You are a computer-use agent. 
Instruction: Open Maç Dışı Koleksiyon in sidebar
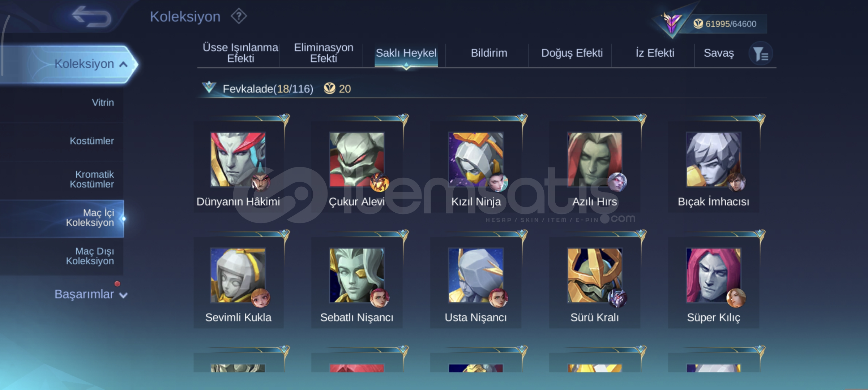click(x=90, y=256)
